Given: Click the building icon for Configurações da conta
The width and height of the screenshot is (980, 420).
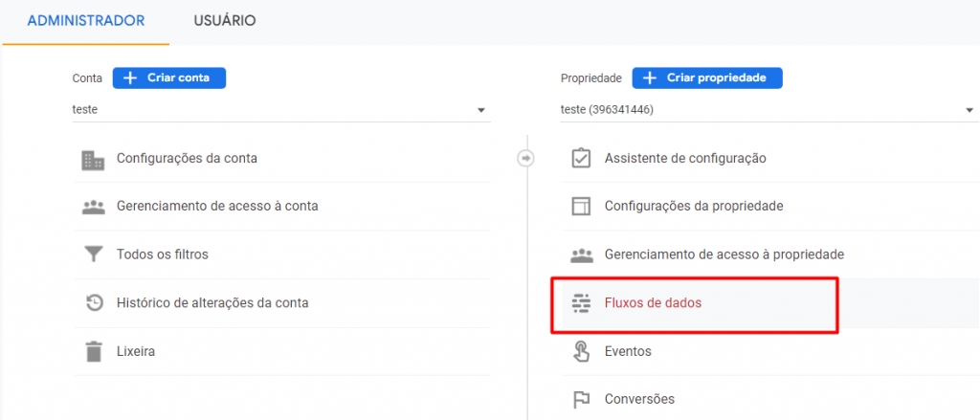Looking at the screenshot, I should pos(93,159).
